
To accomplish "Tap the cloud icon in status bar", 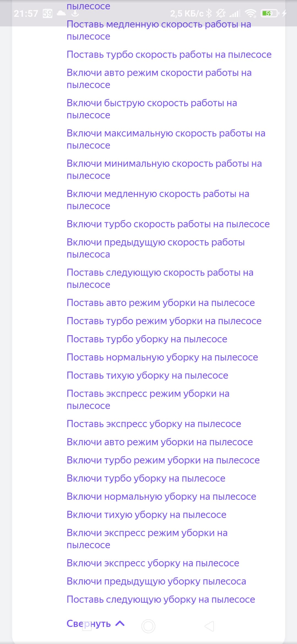I will click(x=61, y=13).
